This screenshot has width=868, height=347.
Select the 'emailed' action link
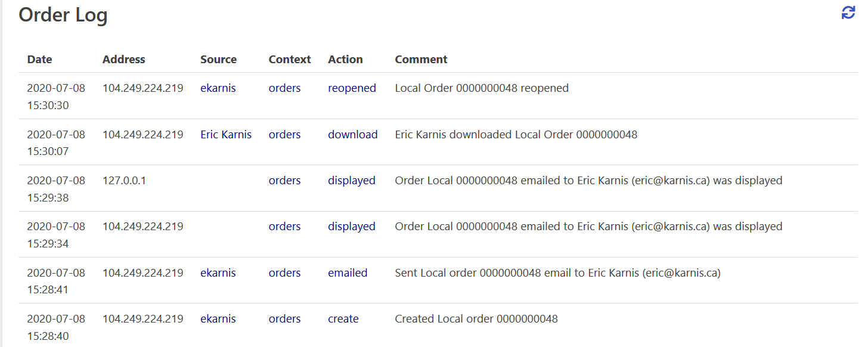(x=348, y=272)
